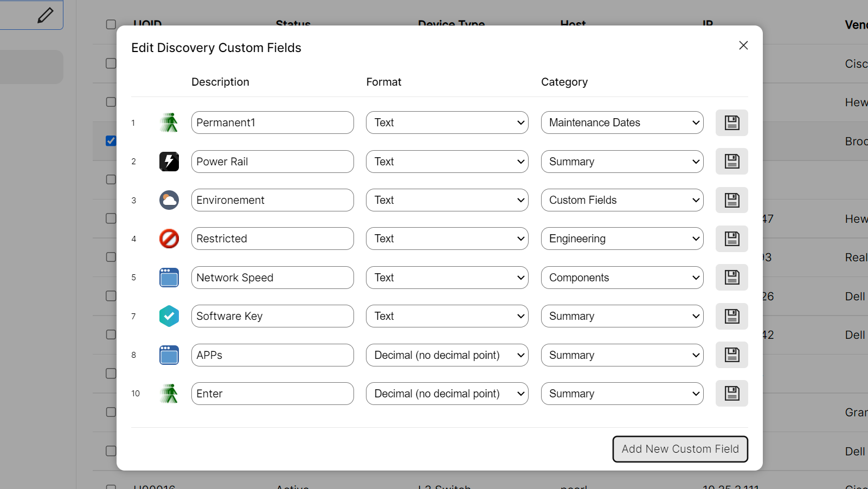This screenshot has height=489, width=868.
Task: Edit the APPs description field
Action: point(273,355)
